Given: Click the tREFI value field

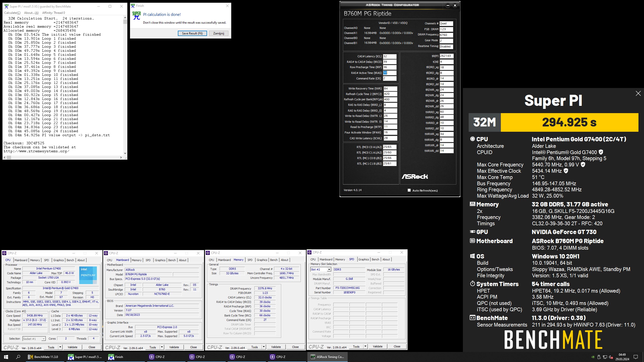Looking at the screenshot, I should (x=447, y=56).
